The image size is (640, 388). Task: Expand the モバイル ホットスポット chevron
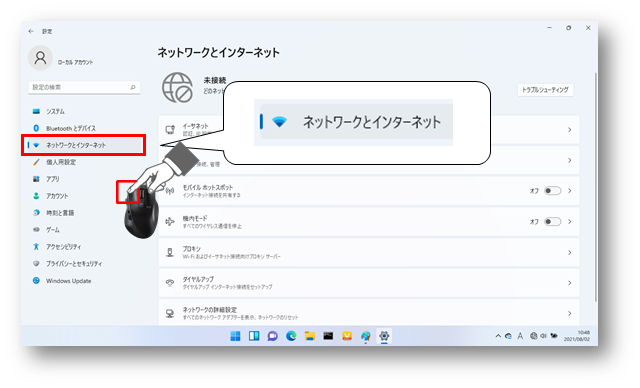click(569, 191)
